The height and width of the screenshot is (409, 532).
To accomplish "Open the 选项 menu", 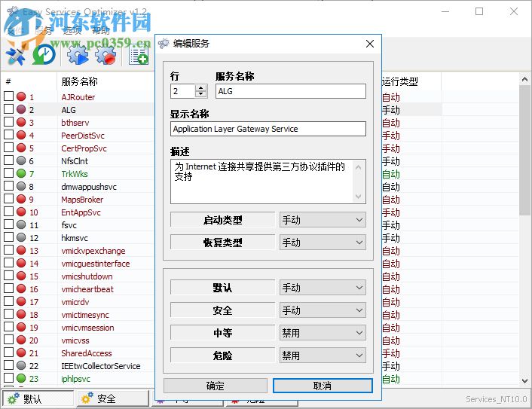I will [x=72, y=31].
